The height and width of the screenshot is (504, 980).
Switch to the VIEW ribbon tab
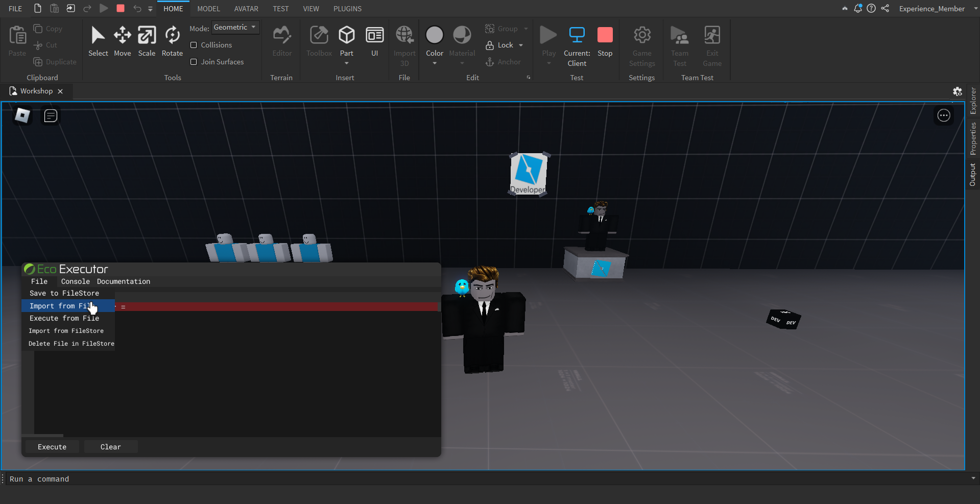coord(310,9)
